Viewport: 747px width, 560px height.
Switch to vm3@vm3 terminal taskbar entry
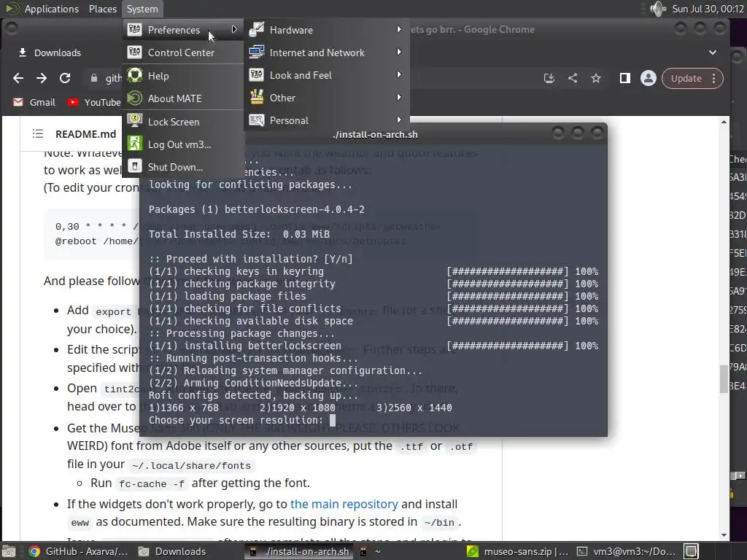point(627,551)
